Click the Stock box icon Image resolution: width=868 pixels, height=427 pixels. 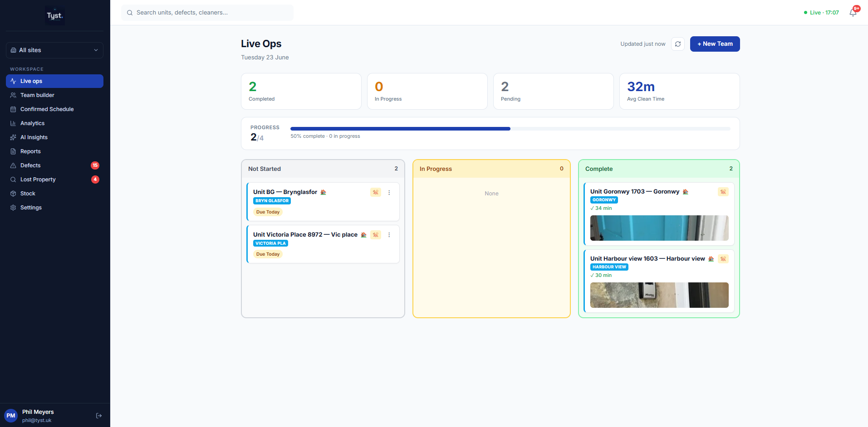13,194
